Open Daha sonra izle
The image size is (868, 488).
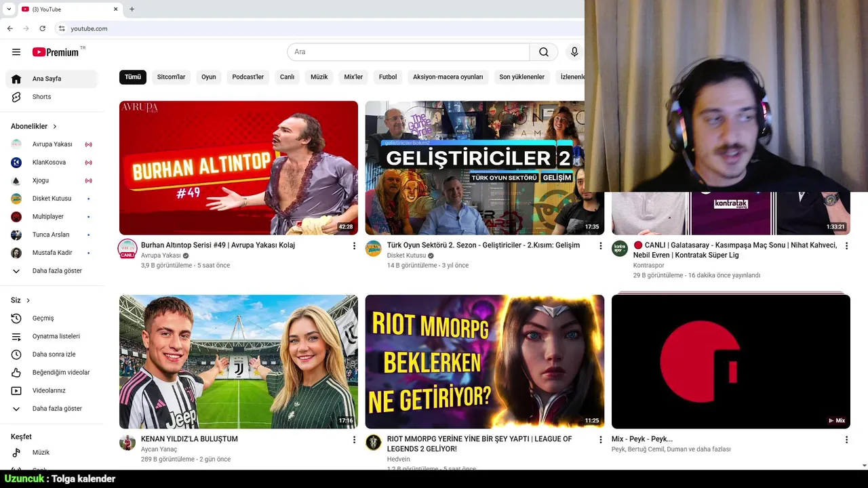52,354
